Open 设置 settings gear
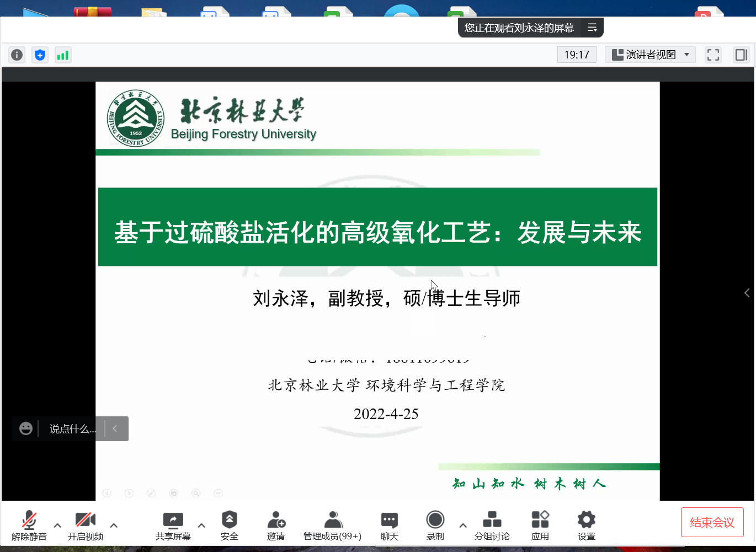 [586, 525]
